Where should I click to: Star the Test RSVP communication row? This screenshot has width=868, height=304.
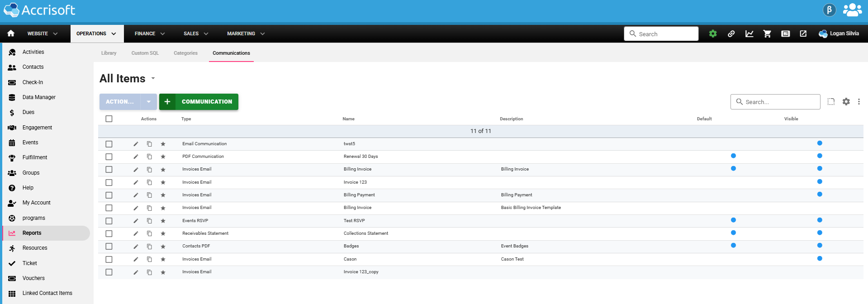(163, 221)
